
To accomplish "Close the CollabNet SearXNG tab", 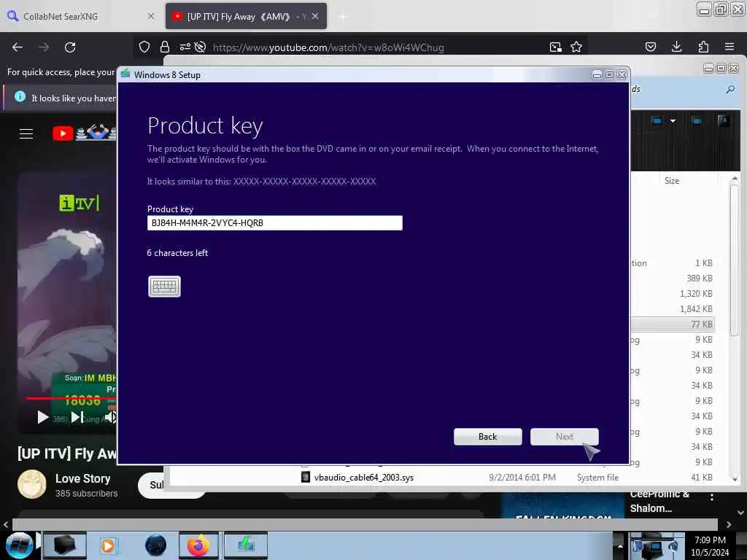I will (x=151, y=16).
